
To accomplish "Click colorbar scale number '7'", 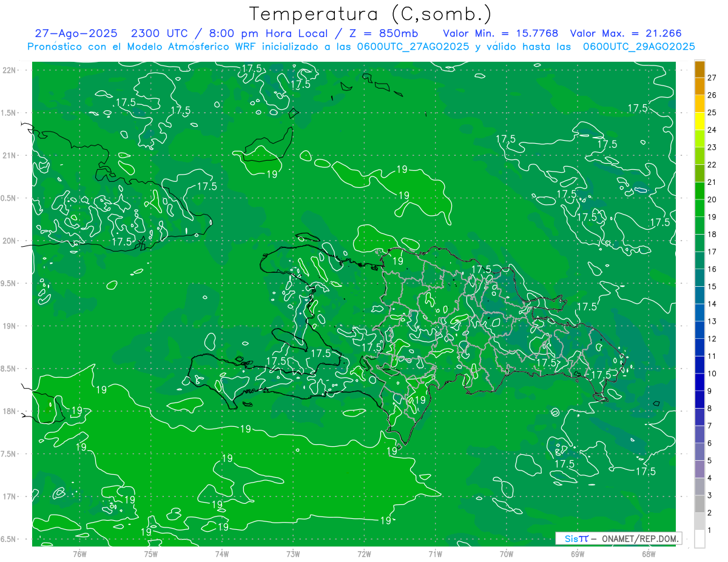I will coord(710,426).
